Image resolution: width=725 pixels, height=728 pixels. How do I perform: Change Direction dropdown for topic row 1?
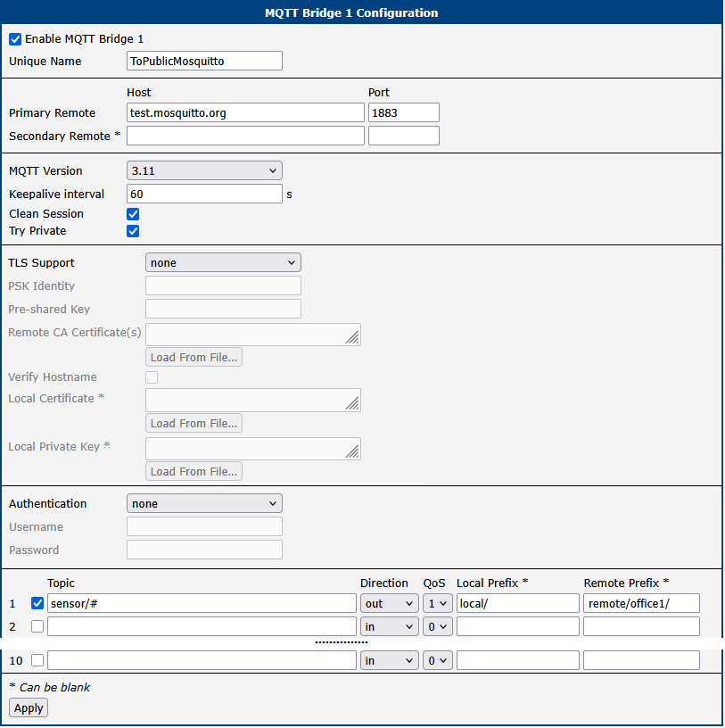[x=389, y=604]
